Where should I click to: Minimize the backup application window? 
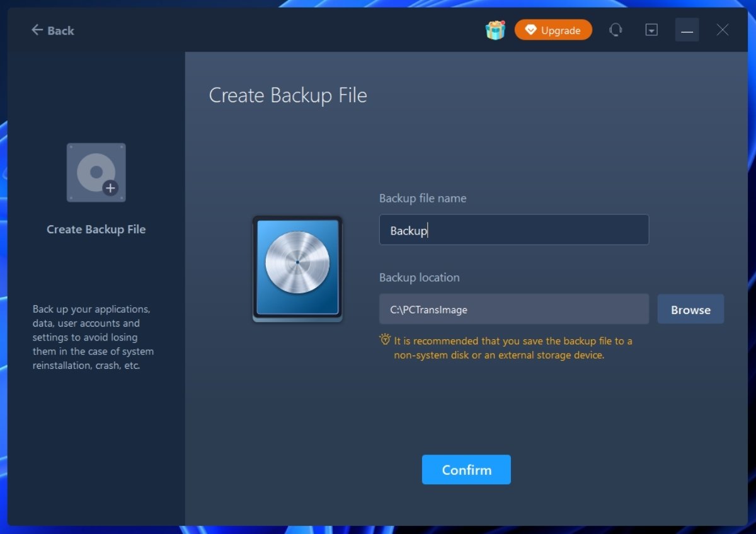click(x=687, y=30)
